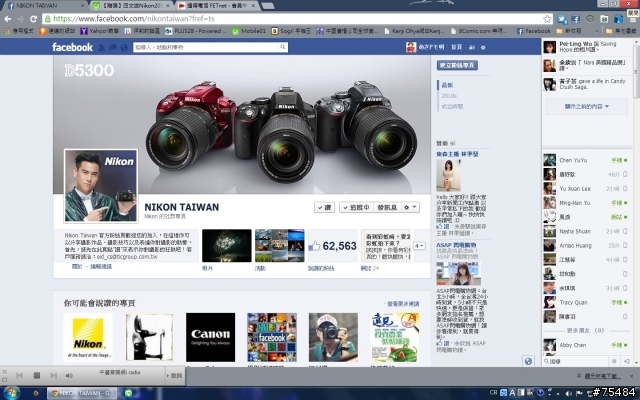Open the notifications globe in Facebook header
640x400 pixels.
click(124, 47)
